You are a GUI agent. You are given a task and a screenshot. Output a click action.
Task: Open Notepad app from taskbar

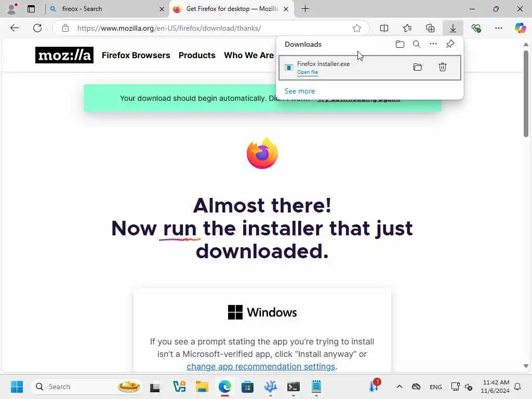click(x=316, y=387)
